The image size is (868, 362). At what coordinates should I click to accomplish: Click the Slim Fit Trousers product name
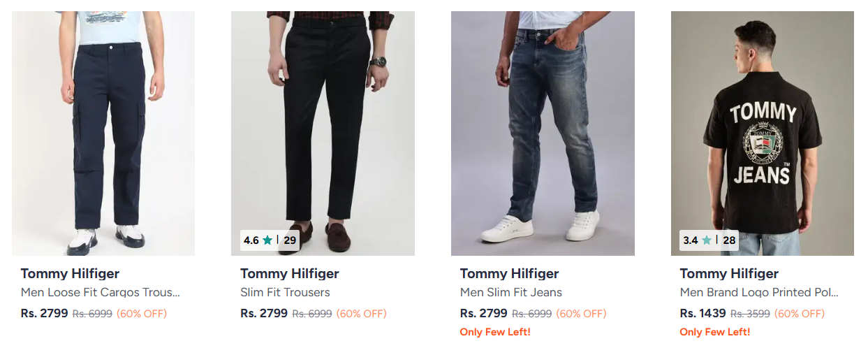(x=285, y=292)
